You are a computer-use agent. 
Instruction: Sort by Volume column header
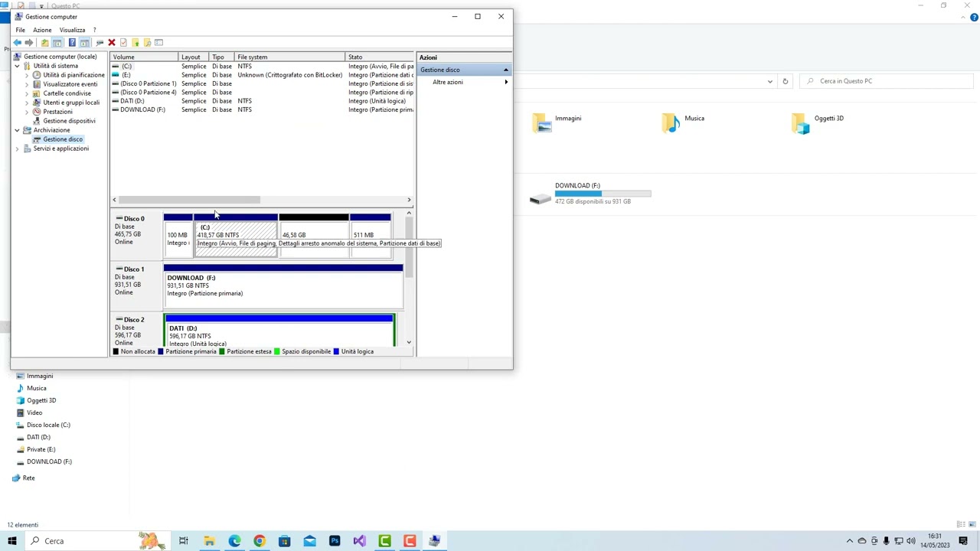pyautogui.click(x=144, y=57)
